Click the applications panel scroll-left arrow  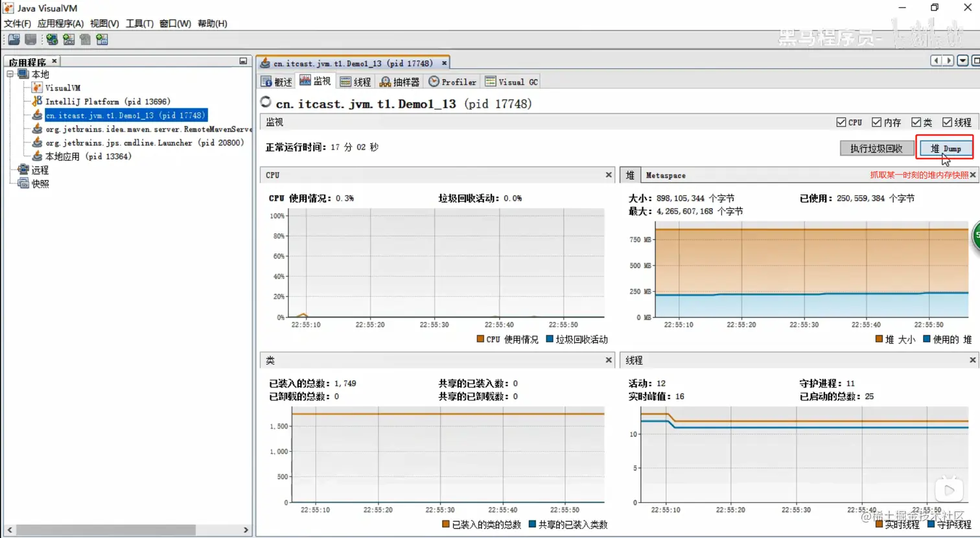click(x=10, y=530)
